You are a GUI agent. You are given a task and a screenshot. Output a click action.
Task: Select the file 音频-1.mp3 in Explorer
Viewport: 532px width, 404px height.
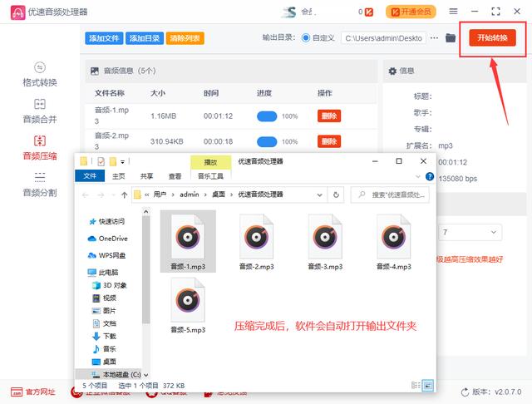click(188, 242)
